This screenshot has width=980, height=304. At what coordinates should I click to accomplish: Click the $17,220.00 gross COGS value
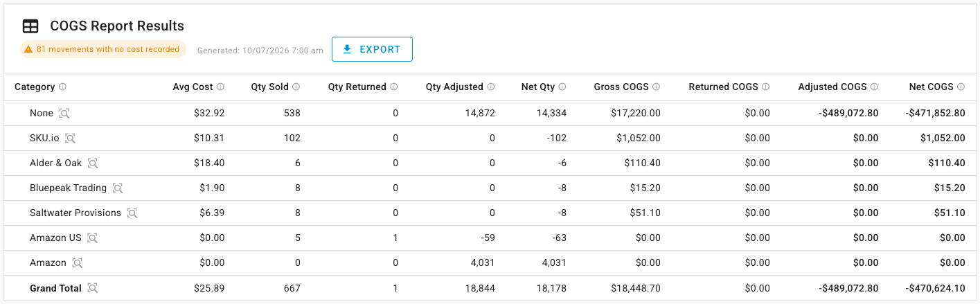point(635,113)
